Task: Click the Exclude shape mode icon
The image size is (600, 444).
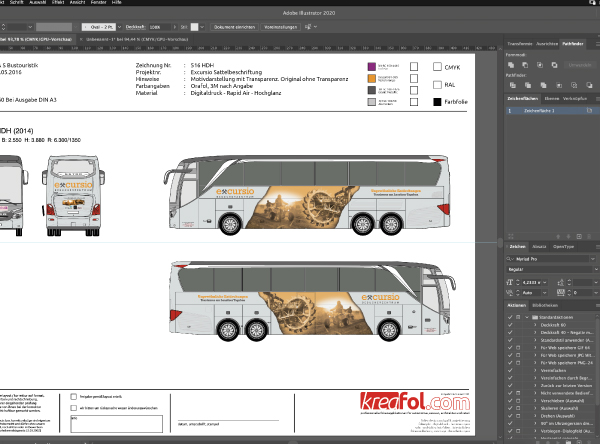Action: click(553, 64)
